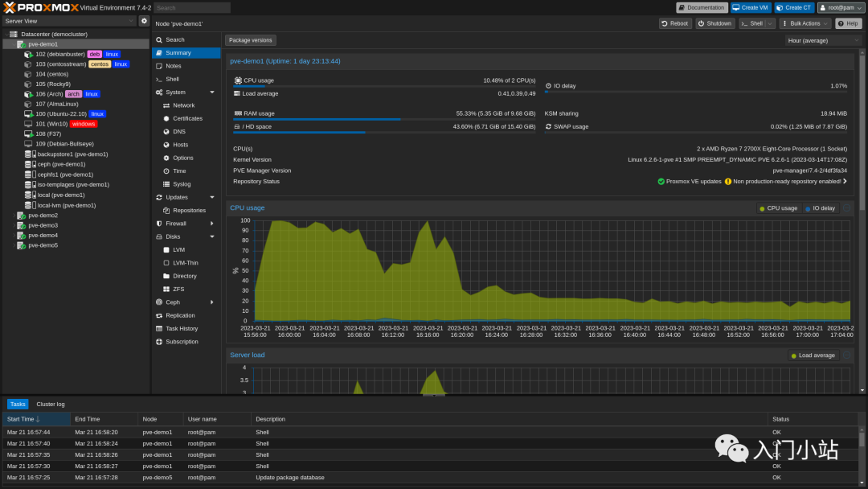Viewport: 868px width, 489px height.
Task: Click the Shutdown button
Action: click(x=714, y=23)
